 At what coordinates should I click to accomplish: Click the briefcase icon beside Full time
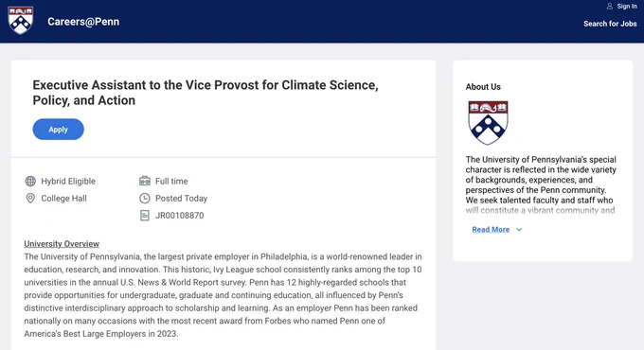(x=145, y=181)
